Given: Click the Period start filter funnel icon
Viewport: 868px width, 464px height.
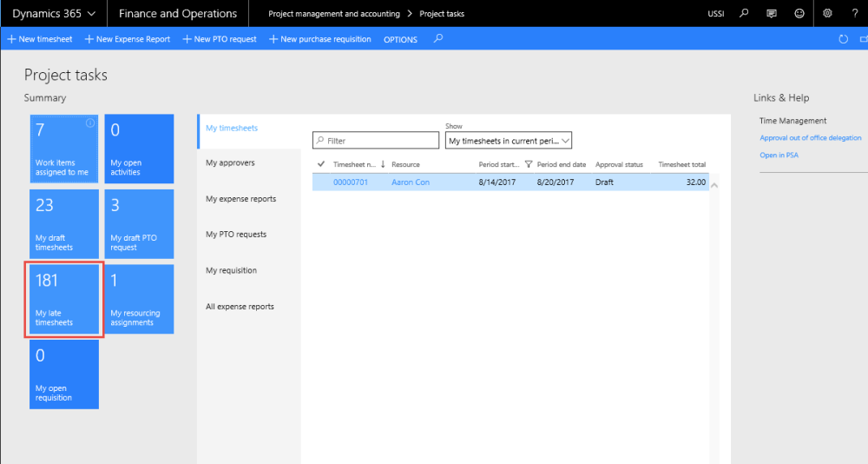Looking at the screenshot, I should coord(528,164).
